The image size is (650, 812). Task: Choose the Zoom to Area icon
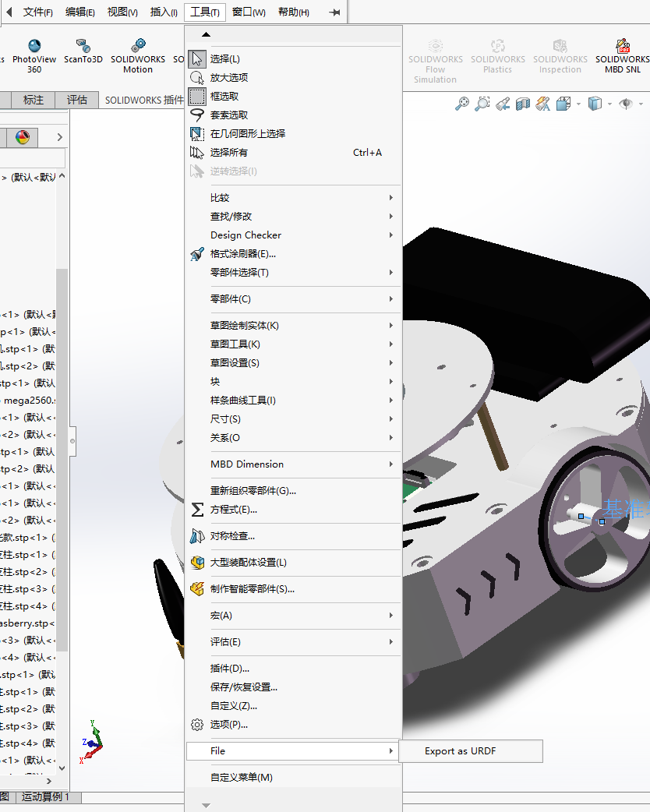[x=482, y=104]
